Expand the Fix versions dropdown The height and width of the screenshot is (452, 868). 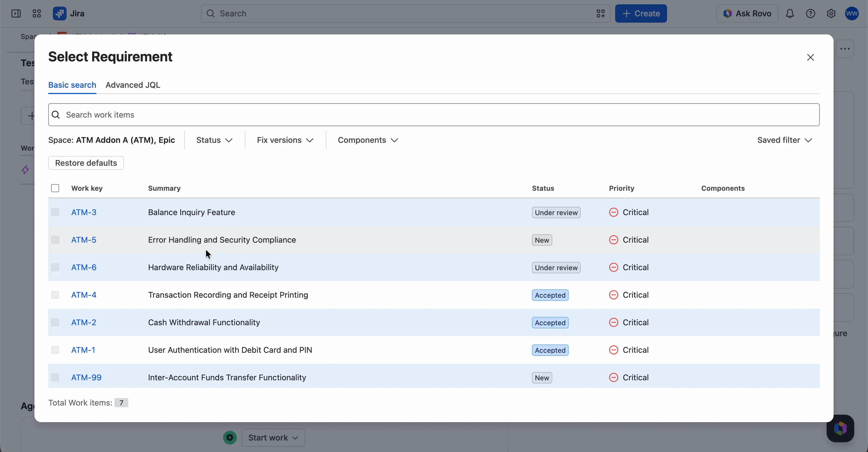[x=285, y=140]
